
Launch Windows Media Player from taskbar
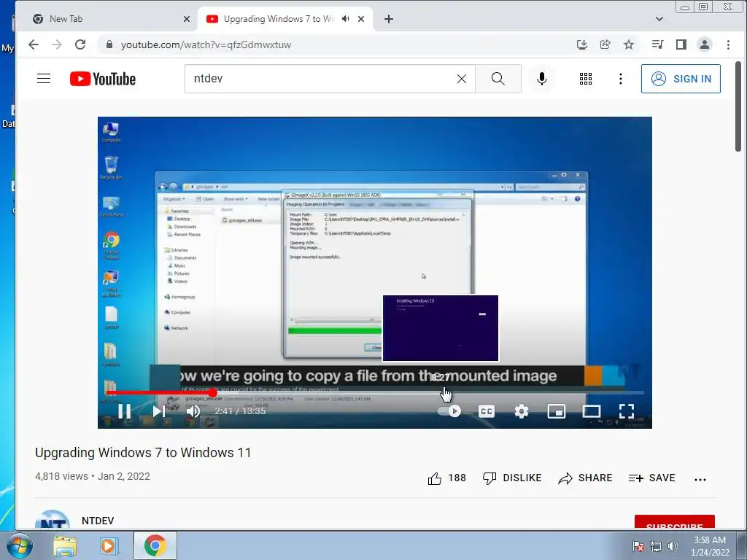point(108,546)
